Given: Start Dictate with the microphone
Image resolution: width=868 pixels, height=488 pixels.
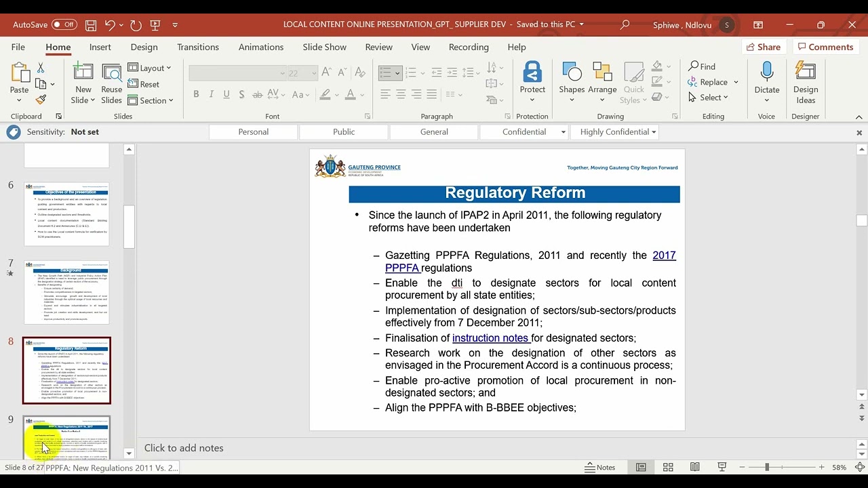Looking at the screenshot, I should coord(767,83).
